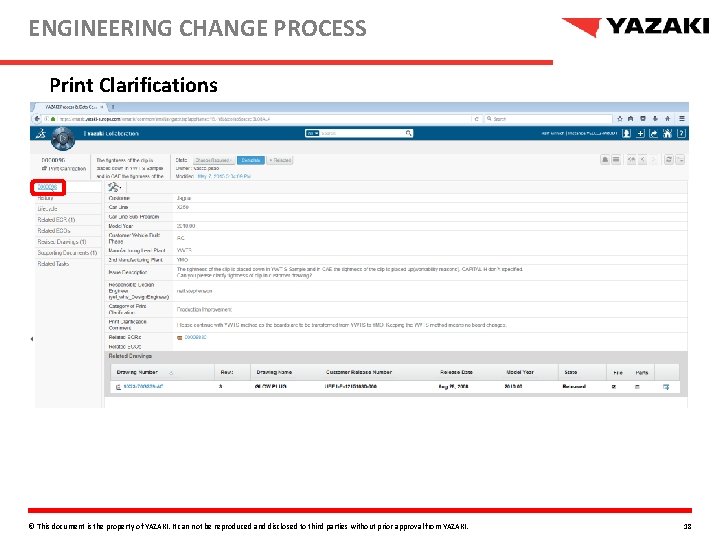Viewport: 720px width, 540px height.
Task: Open the browser hamburger menu
Action: 682,118
